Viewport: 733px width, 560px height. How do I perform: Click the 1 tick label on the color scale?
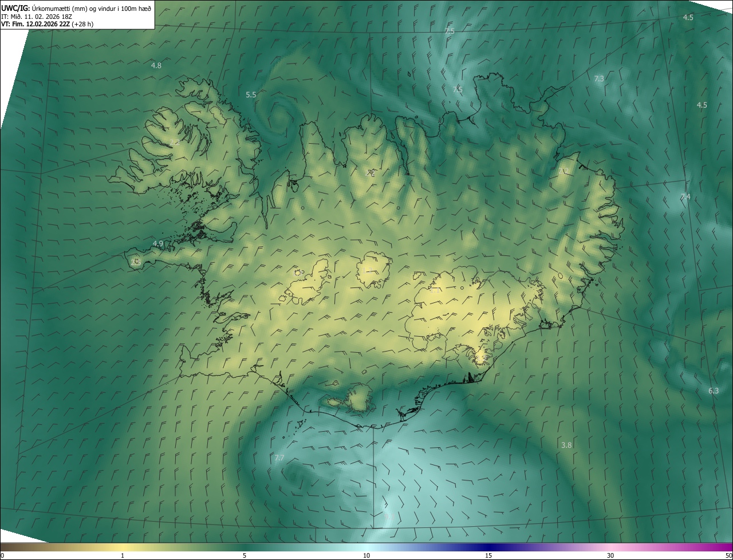click(123, 556)
